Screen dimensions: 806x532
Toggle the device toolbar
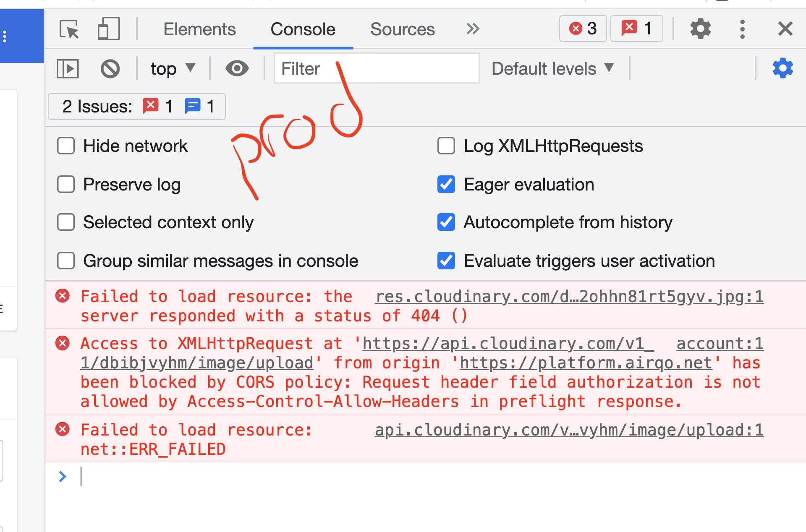point(108,29)
